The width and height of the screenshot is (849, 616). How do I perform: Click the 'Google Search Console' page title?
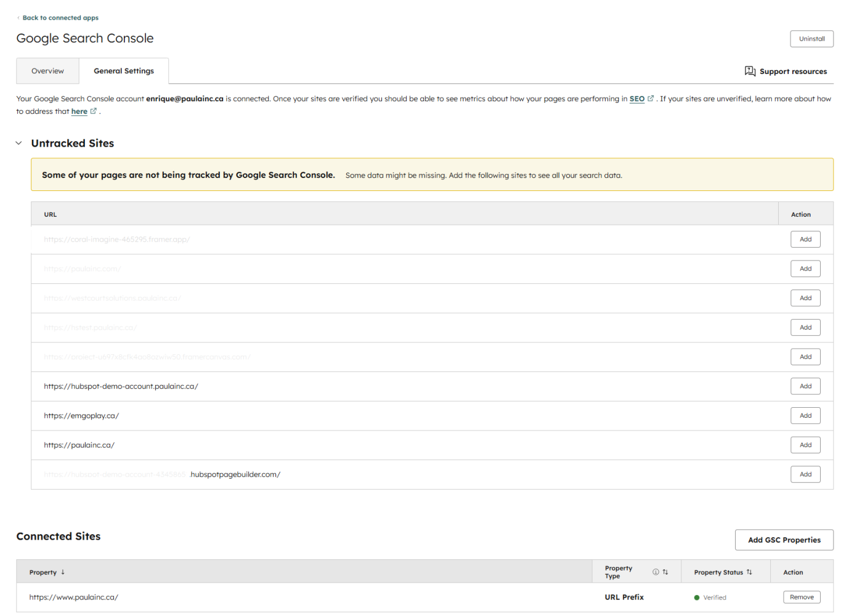[x=85, y=38]
